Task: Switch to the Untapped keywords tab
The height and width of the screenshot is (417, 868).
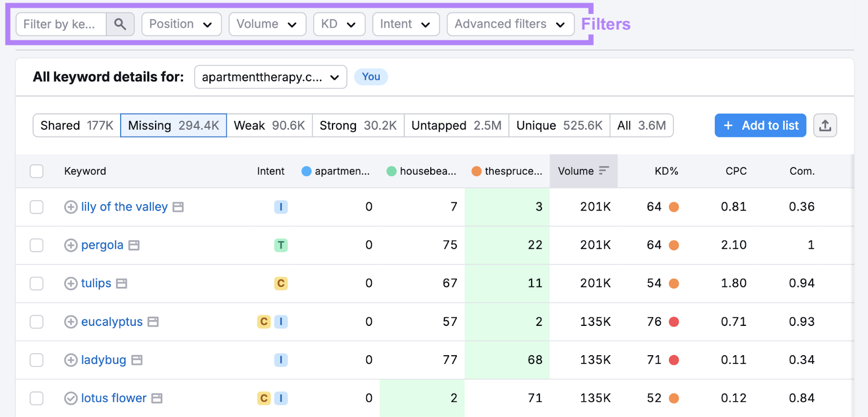Action: point(456,126)
